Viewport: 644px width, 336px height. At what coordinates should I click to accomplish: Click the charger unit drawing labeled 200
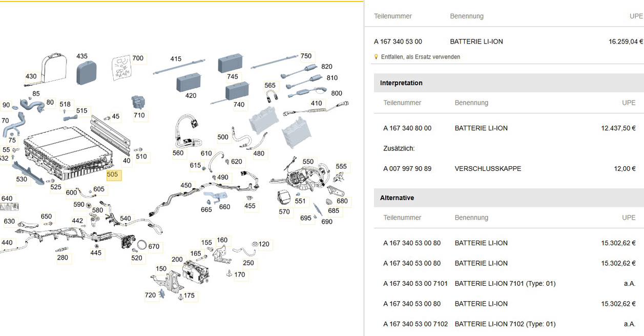195,271
